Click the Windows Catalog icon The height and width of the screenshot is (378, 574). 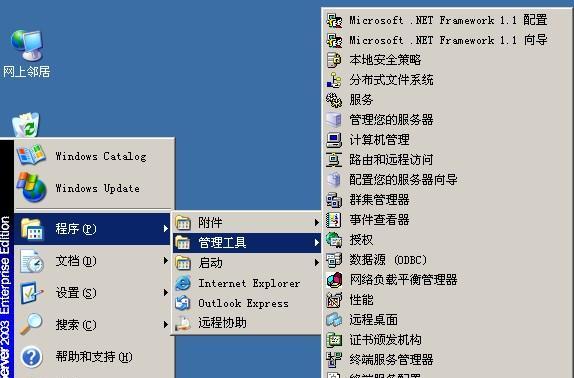31,155
